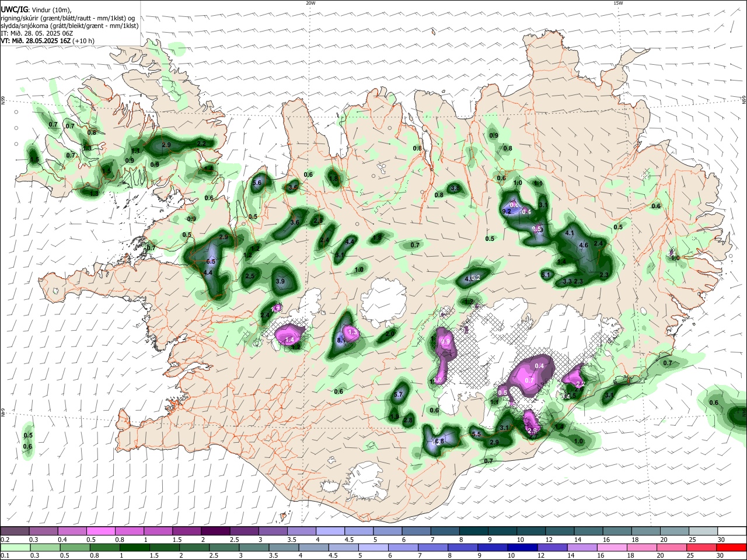Select the dark purple-grey 0.2 snow swatch
The width and height of the screenshot is (747, 560).
click(15, 531)
